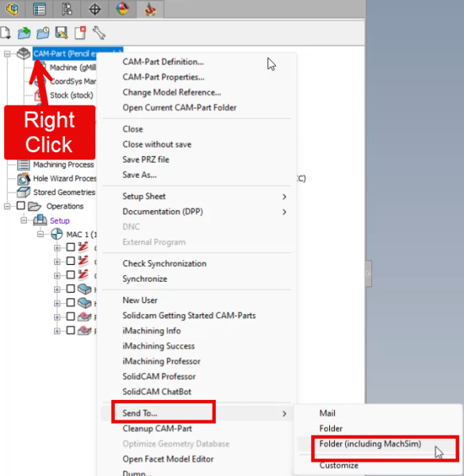Image resolution: width=464 pixels, height=476 pixels.
Task: Select Save PRZ file menu entry
Action: 146,159
